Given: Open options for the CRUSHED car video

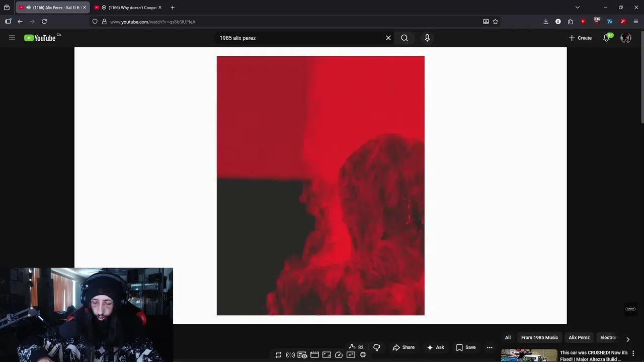Looking at the screenshot, I should coord(633,353).
